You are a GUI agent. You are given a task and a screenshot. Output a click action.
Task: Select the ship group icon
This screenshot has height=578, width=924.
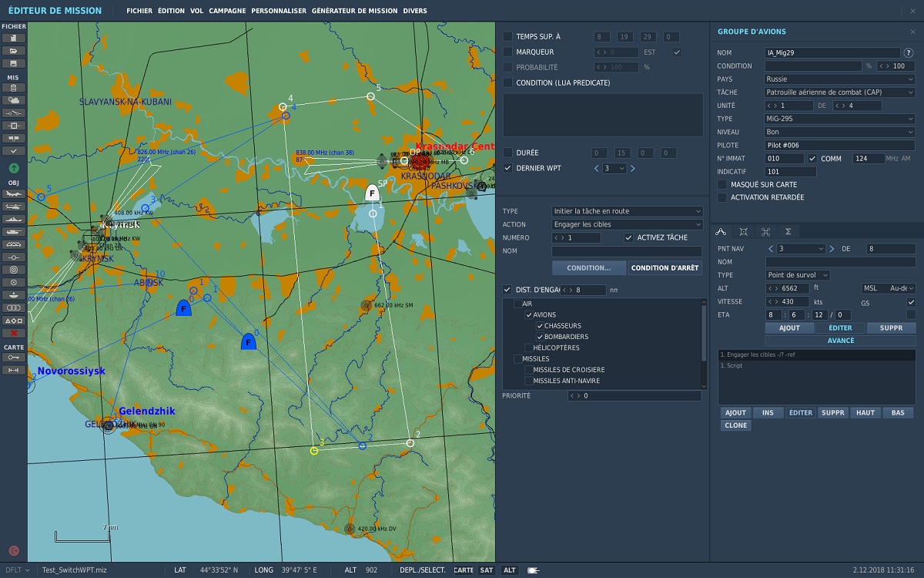(x=14, y=219)
